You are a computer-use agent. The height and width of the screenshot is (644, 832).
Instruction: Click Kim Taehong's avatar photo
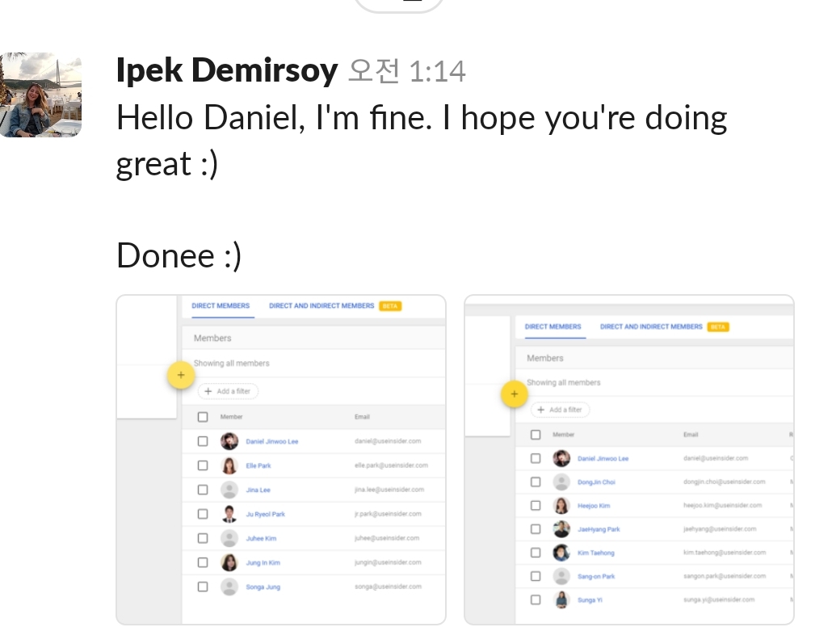(561, 553)
